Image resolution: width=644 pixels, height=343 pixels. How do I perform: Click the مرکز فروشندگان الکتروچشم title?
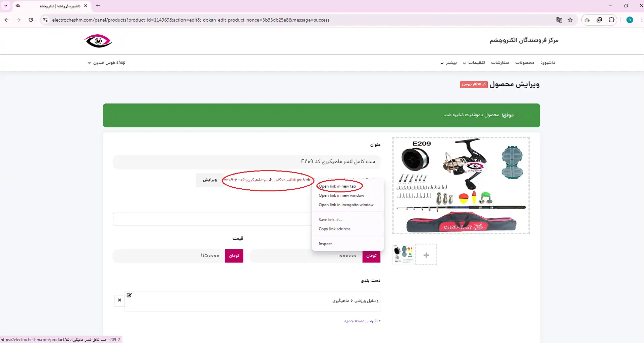click(524, 40)
